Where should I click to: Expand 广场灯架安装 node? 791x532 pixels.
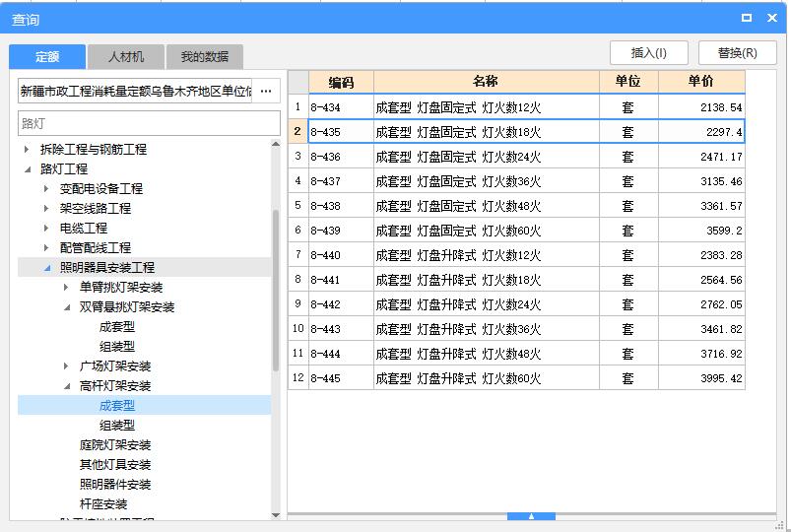point(66,366)
